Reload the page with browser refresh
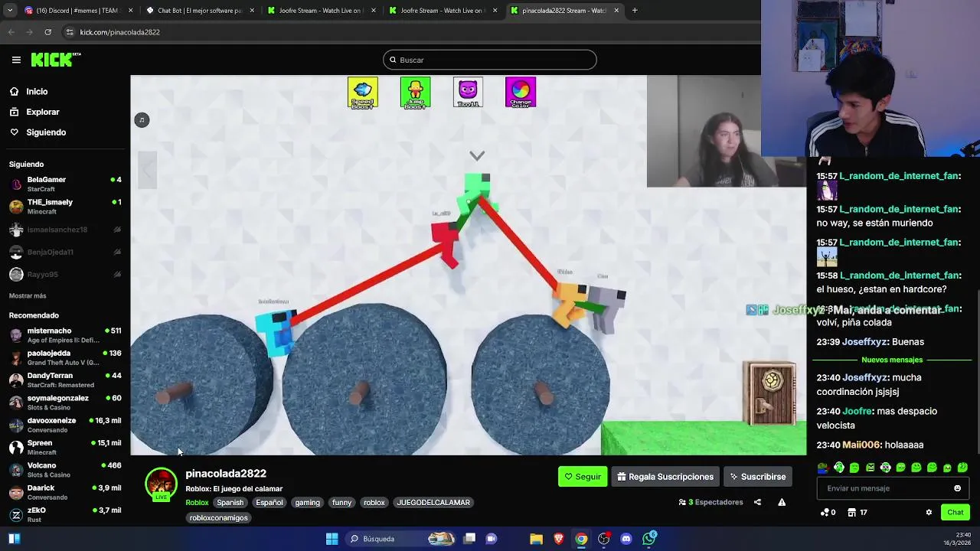The height and width of the screenshot is (551, 980). click(47, 32)
